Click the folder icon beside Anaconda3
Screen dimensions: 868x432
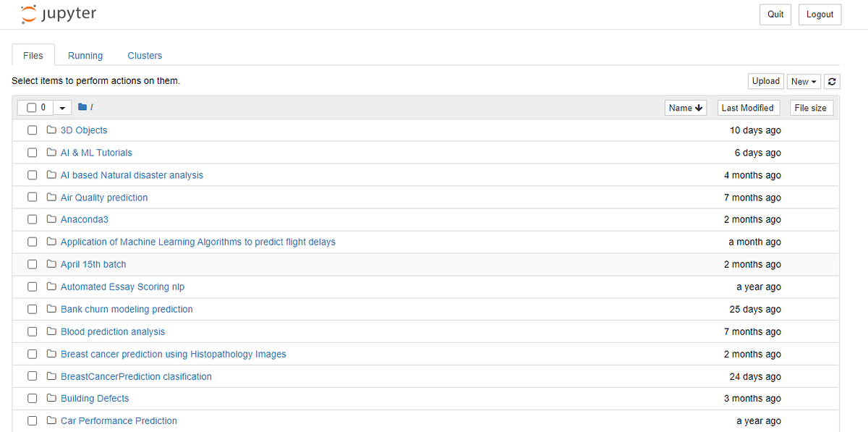[x=51, y=219]
